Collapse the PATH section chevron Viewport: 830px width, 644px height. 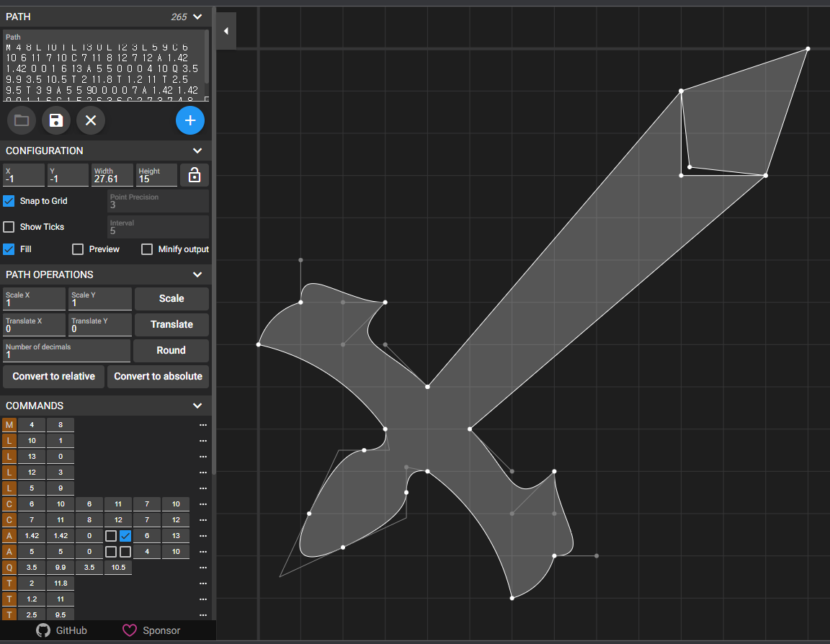click(x=197, y=17)
